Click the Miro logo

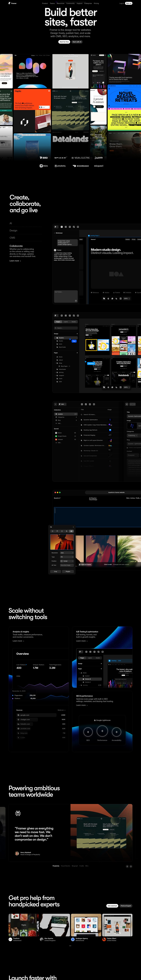(44, 166)
